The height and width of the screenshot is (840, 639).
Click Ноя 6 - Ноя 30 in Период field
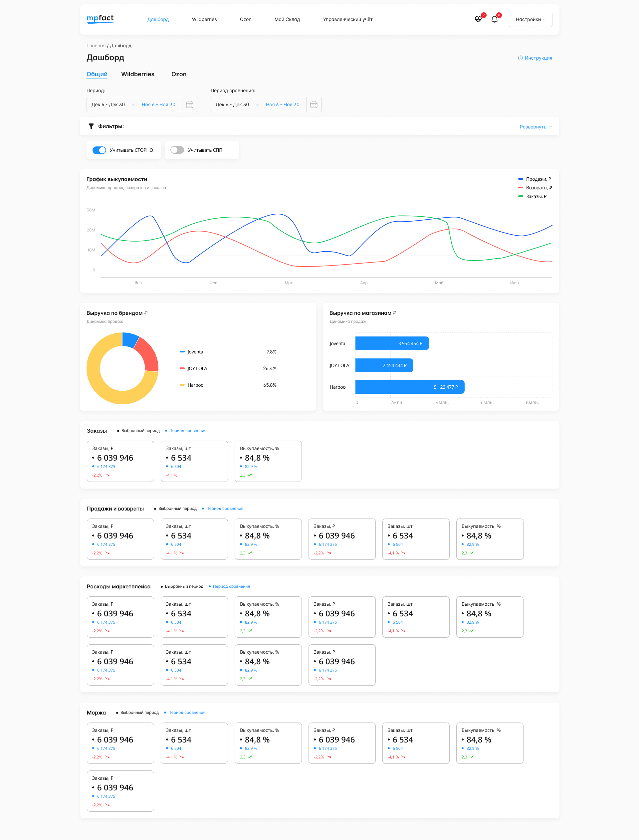(x=158, y=105)
